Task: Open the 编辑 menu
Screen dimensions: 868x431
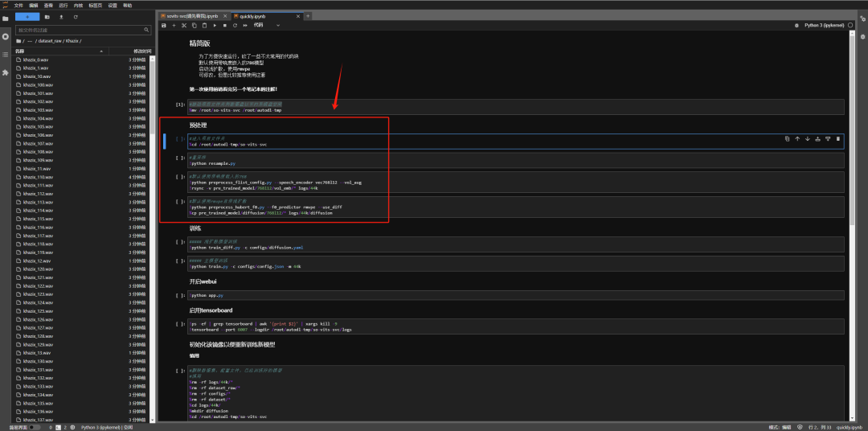Action: click(x=34, y=5)
